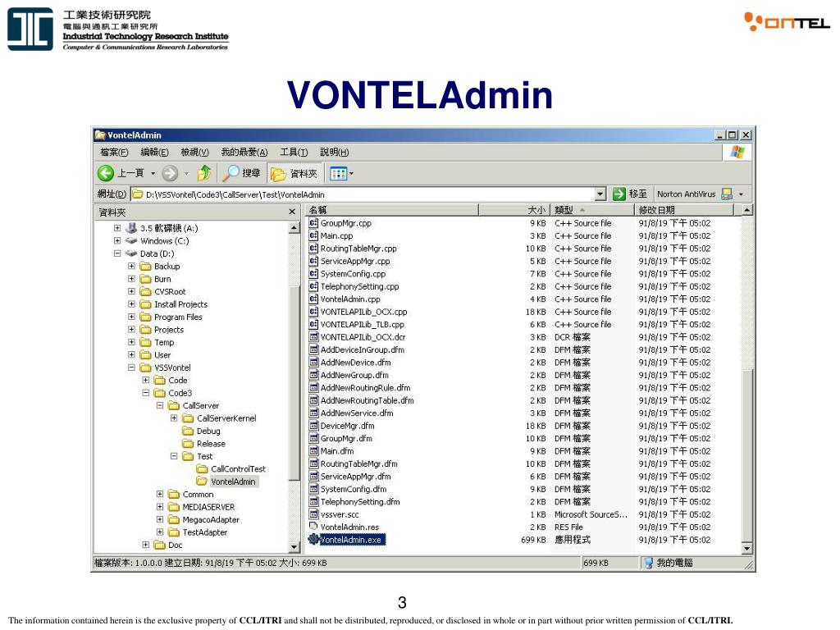Click folder tree scrollbar down arrow

tap(294, 547)
